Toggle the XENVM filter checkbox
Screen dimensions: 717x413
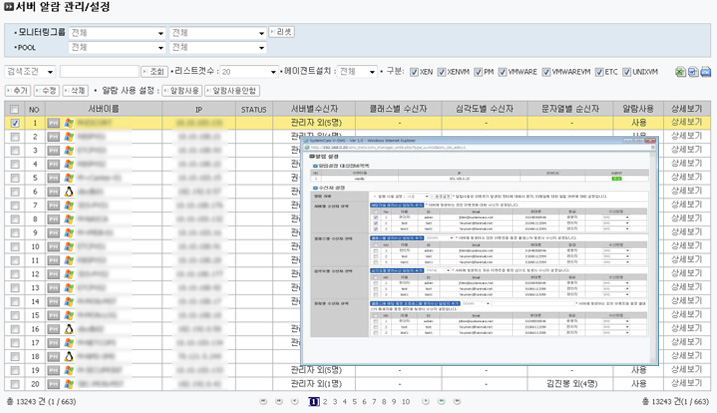(x=442, y=72)
